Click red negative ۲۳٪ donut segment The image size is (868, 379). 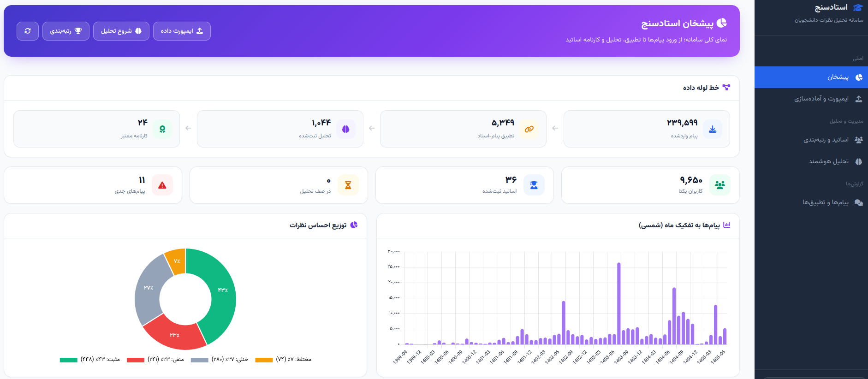[174, 335]
